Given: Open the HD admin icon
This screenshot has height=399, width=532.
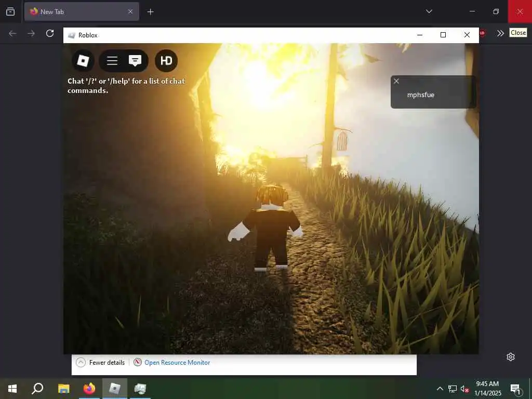Looking at the screenshot, I should pyautogui.click(x=166, y=61).
